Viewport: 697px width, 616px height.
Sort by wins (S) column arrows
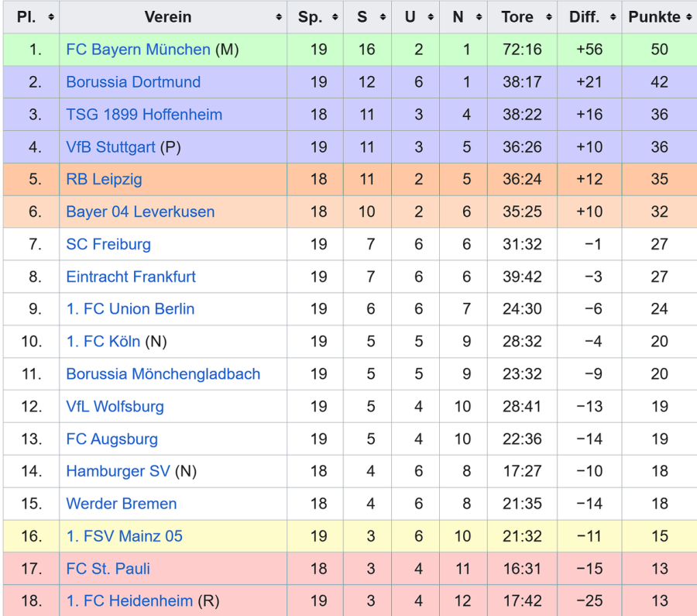click(x=383, y=17)
